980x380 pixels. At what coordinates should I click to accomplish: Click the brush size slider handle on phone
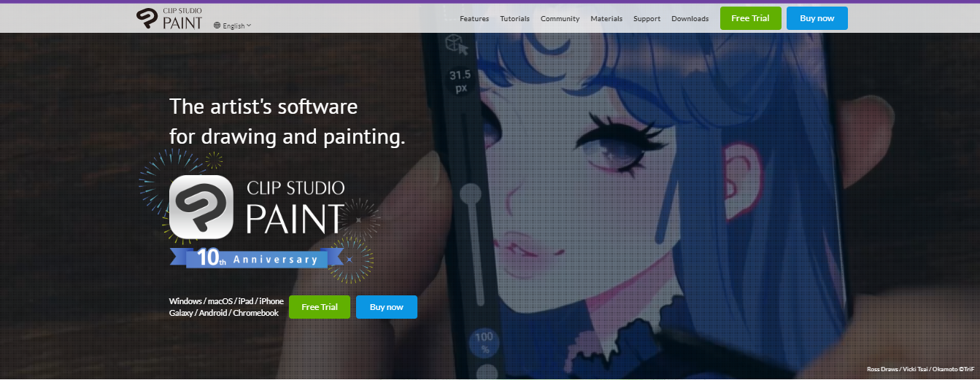point(471,194)
